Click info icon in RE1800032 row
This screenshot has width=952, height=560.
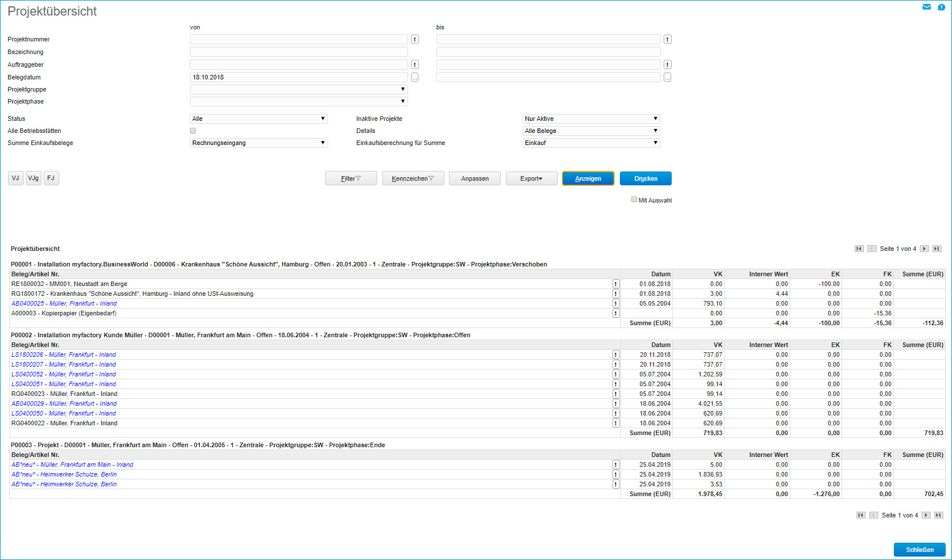coord(616,284)
